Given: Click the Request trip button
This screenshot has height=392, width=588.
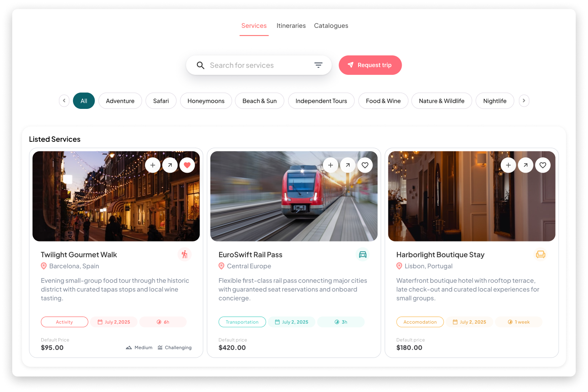Looking at the screenshot, I should 370,65.
